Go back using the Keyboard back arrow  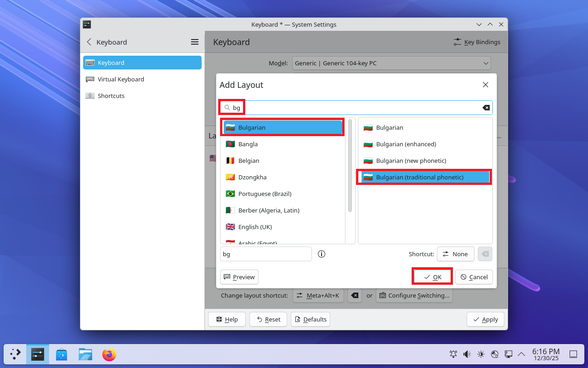click(x=89, y=42)
